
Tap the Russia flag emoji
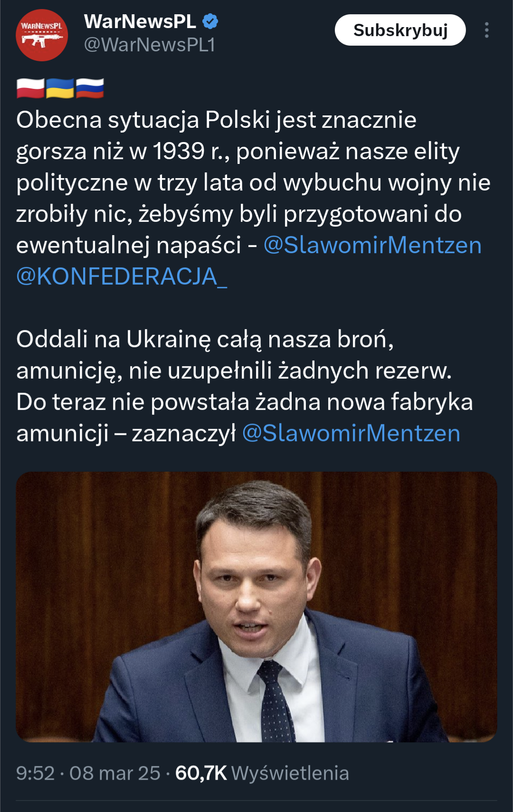(90, 88)
